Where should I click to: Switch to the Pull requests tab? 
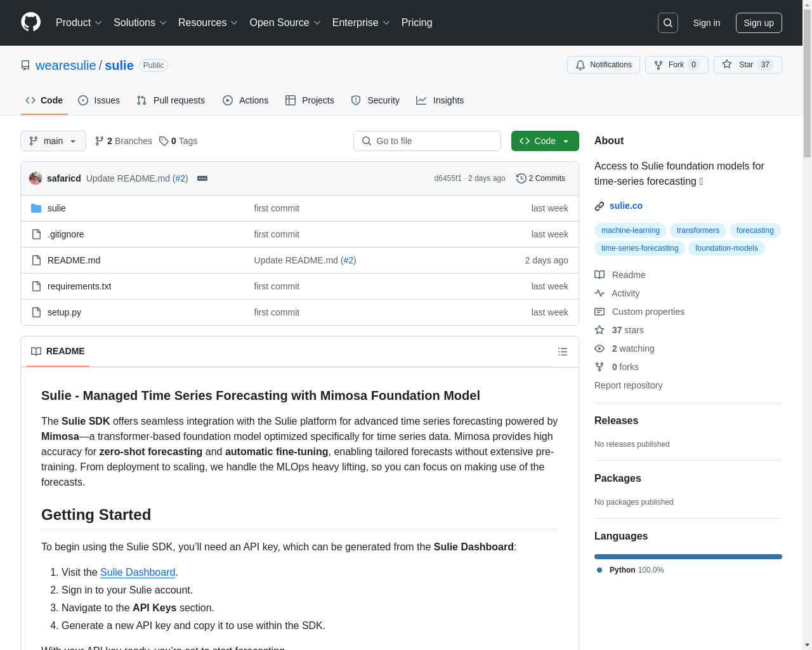coord(171,100)
